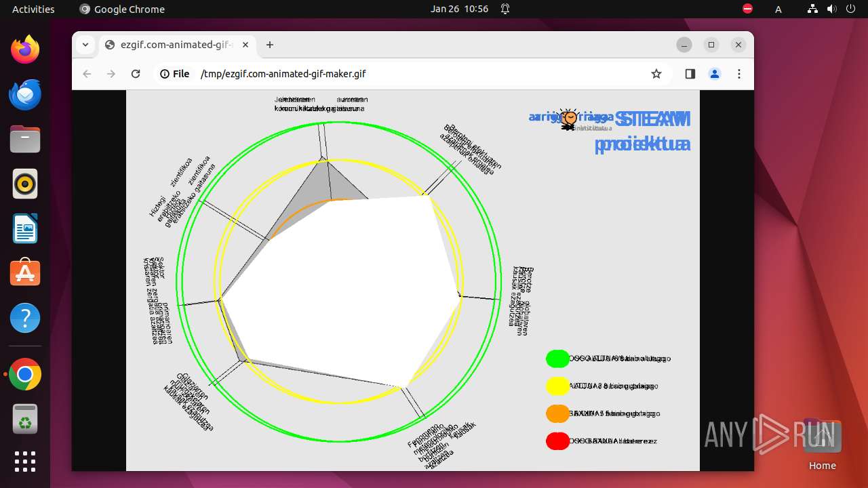Open the clock and calendar at Jan 26 10:56
Viewport: 868px width, 488px height.
(459, 9)
